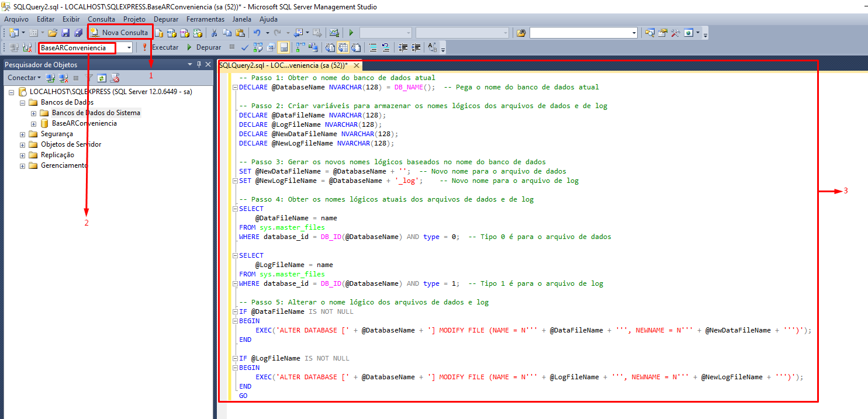Click the Paste clipboard icon
Image resolution: width=868 pixels, height=419 pixels.
click(240, 33)
